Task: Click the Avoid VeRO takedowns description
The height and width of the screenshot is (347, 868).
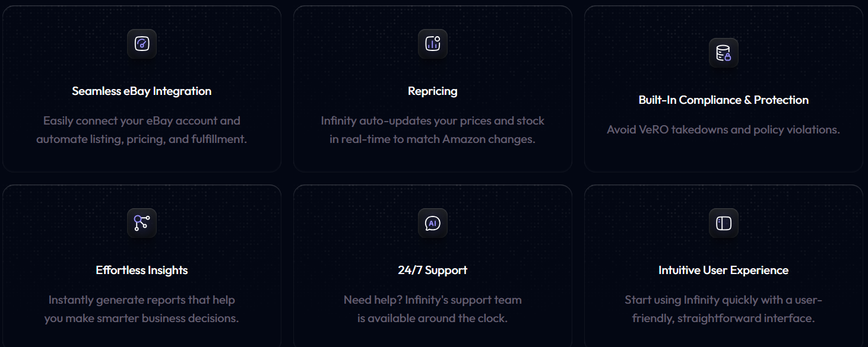Action: 724,130
